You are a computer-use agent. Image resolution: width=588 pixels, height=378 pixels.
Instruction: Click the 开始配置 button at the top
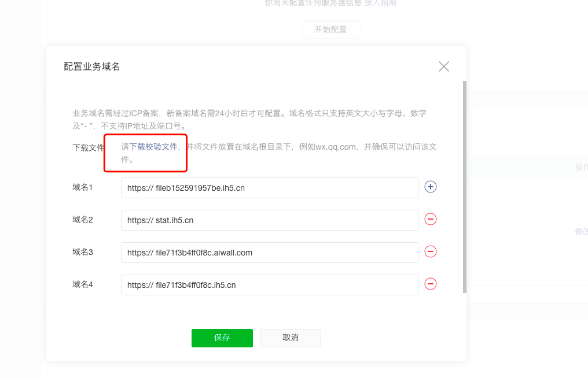(330, 29)
